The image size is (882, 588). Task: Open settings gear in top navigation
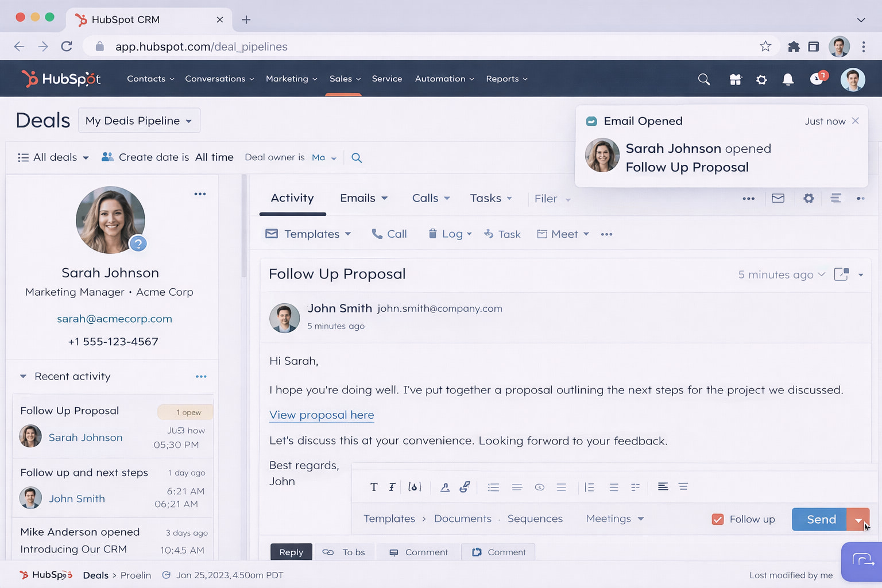click(761, 79)
